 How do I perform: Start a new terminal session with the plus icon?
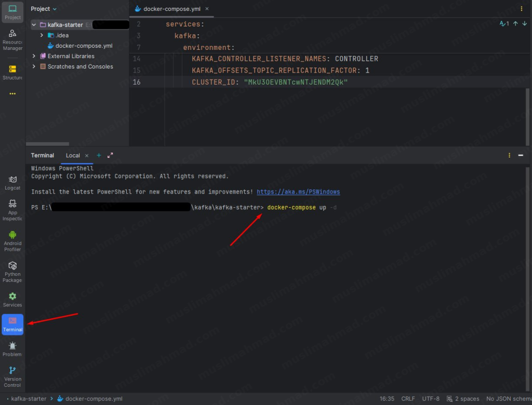[x=98, y=155]
